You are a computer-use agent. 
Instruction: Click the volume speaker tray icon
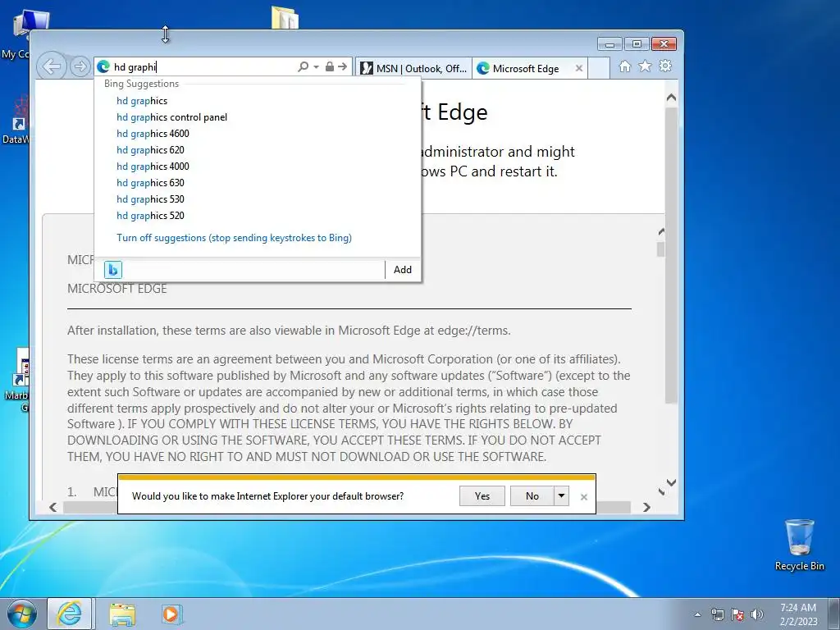click(757, 614)
